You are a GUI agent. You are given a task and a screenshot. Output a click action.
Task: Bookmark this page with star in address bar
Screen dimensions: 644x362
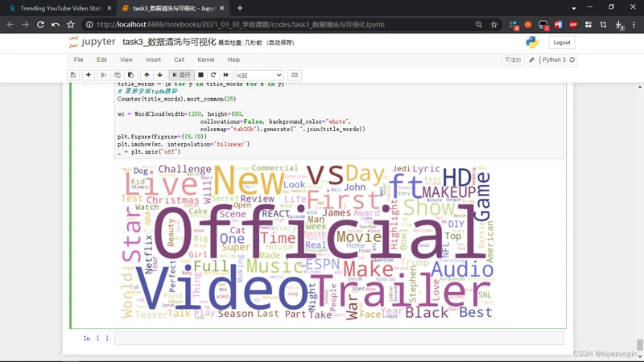(493, 25)
